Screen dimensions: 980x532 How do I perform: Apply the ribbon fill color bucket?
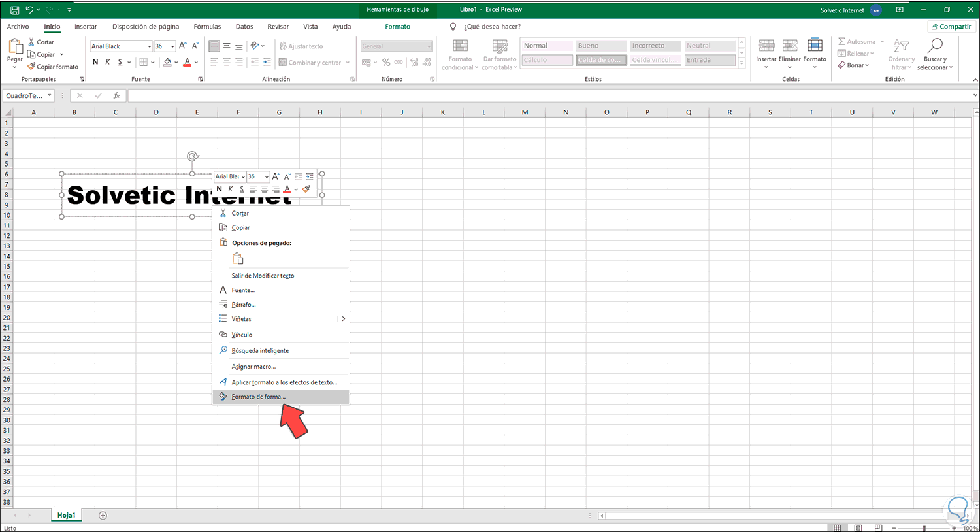167,62
